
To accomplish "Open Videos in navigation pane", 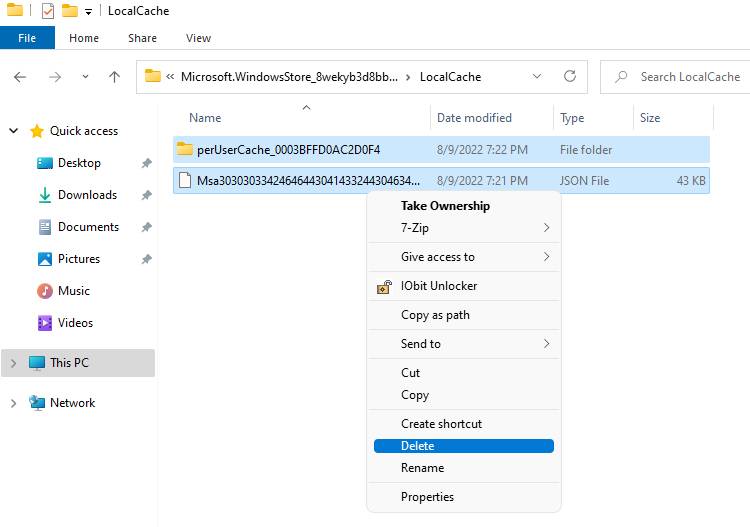I will point(75,323).
